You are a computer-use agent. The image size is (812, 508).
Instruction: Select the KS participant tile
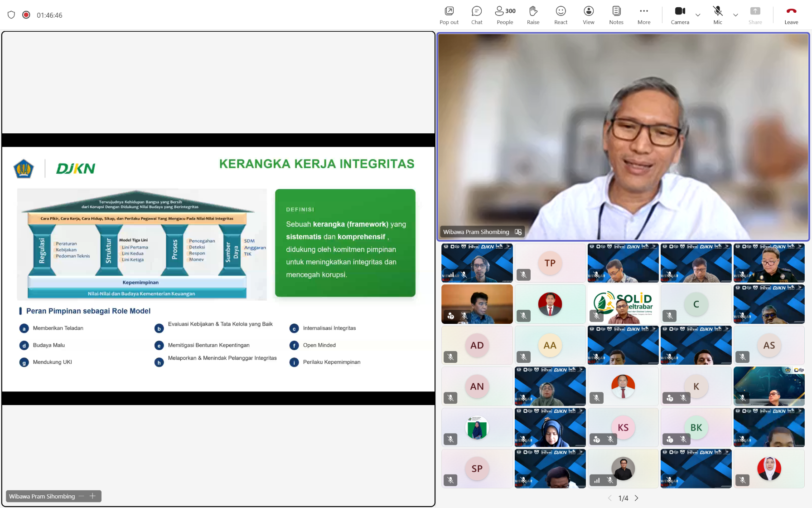pyautogui.click(x=623, y=427)
